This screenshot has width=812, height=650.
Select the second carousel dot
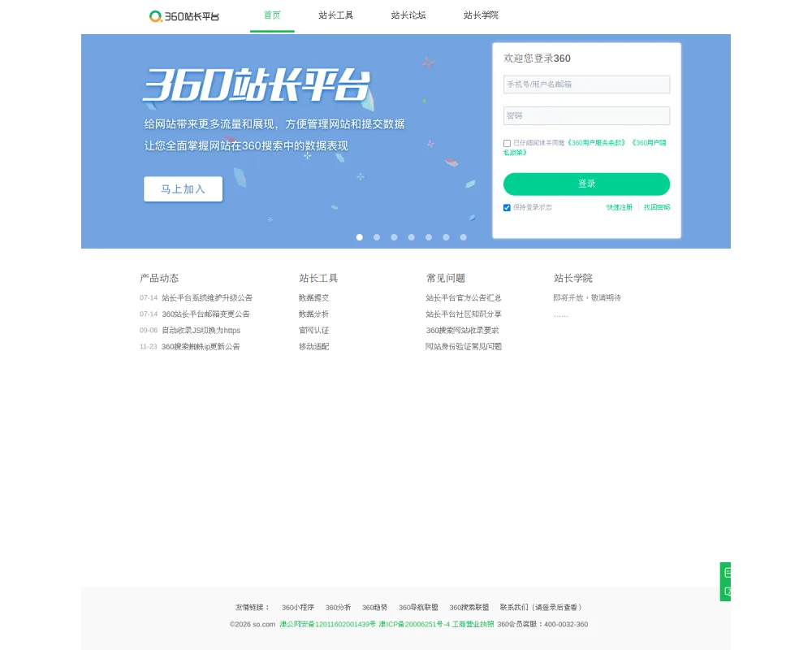(377, 237)
